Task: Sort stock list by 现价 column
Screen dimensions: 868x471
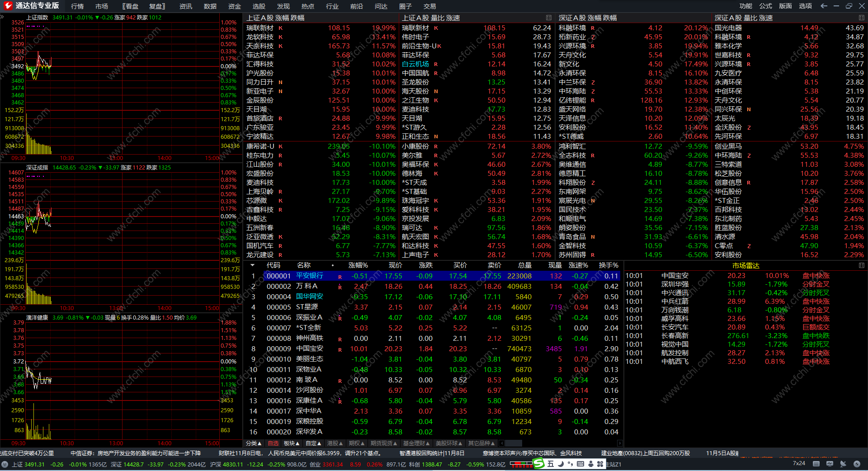Action: point(396,265)
